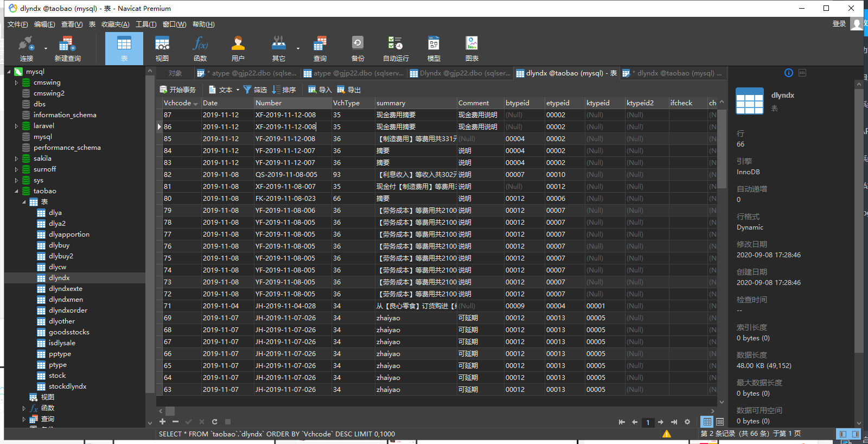
Task: Open the 查询 (Query) toolbar icon
Action: tap(320, 49)
